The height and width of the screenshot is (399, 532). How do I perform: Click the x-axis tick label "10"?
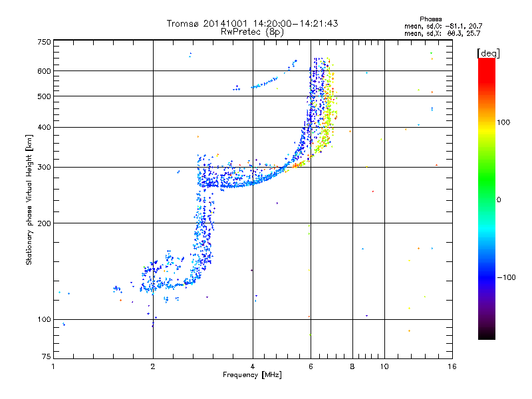click(x=384, y=367)
